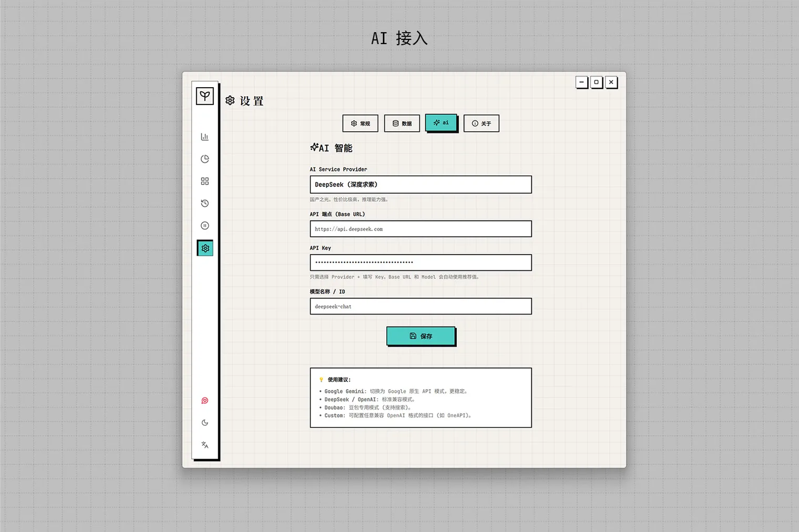Click the gear icon beside 设置 title

click(230, 100)
